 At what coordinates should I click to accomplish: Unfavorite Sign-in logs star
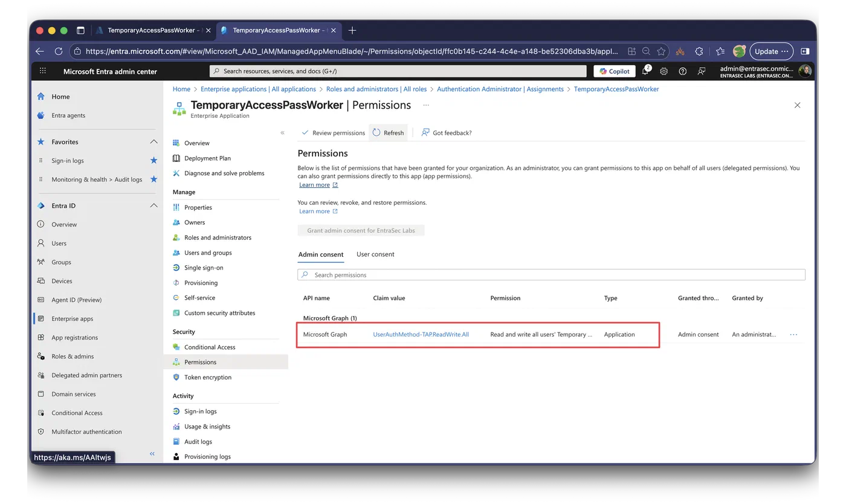coord(153,161)
